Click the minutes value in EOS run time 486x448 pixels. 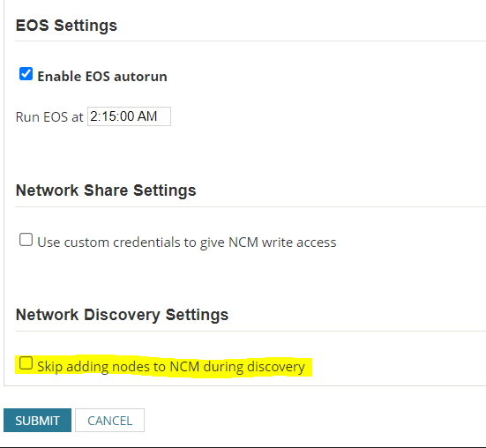coord(107,116)
